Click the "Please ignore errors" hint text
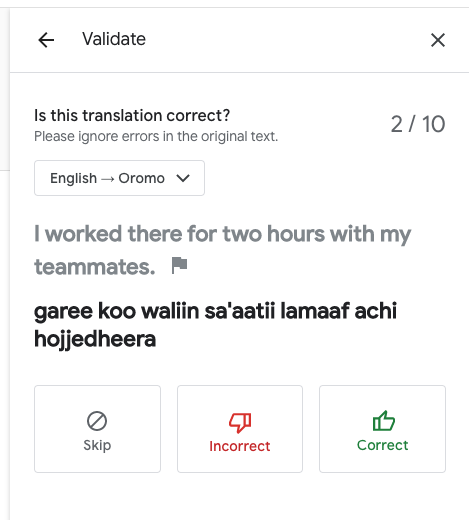 coord(156,136)
